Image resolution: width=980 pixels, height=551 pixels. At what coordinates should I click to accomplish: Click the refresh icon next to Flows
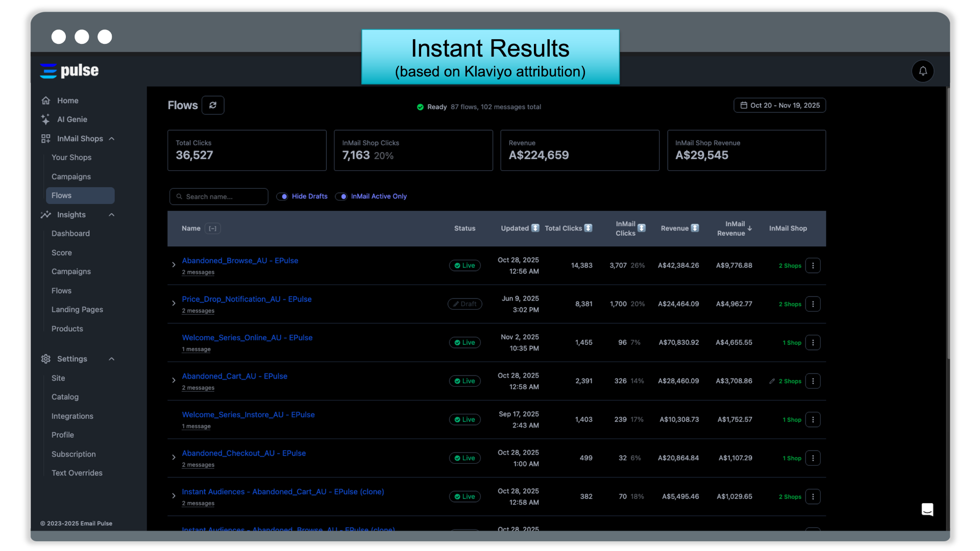tap(213, 105)
